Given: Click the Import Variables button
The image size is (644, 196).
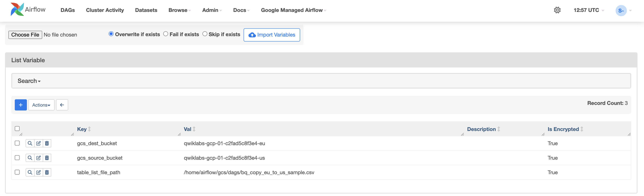Looking at the screenshot, I should 272,35.
